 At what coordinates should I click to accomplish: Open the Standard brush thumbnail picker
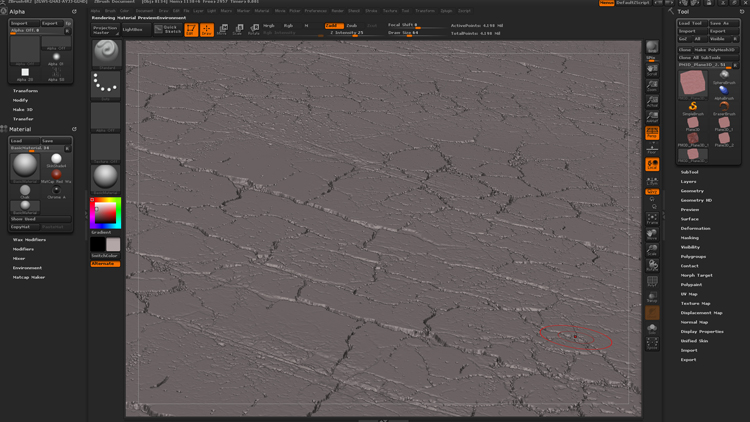[105, 52]
